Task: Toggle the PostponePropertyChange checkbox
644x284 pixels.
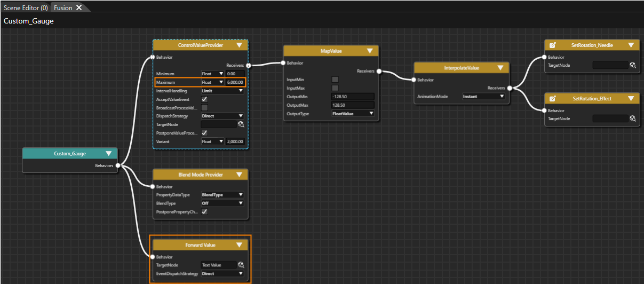Action: 204,212
